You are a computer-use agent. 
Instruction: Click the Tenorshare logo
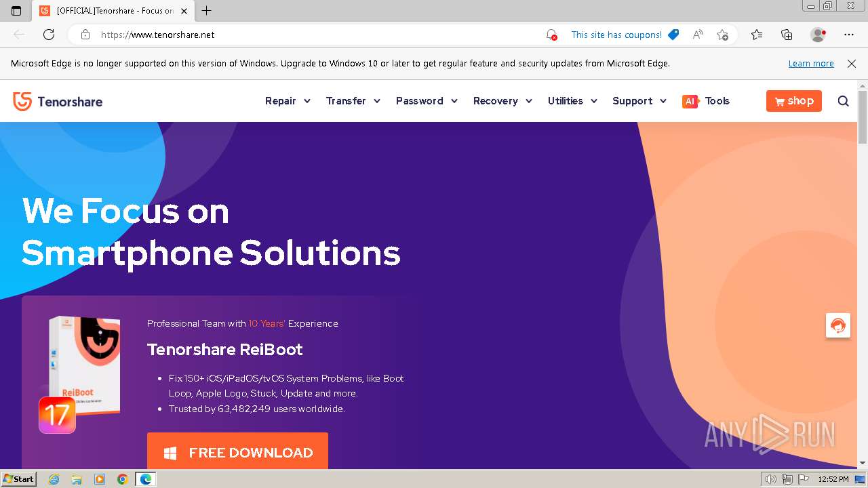click(58, 102)
